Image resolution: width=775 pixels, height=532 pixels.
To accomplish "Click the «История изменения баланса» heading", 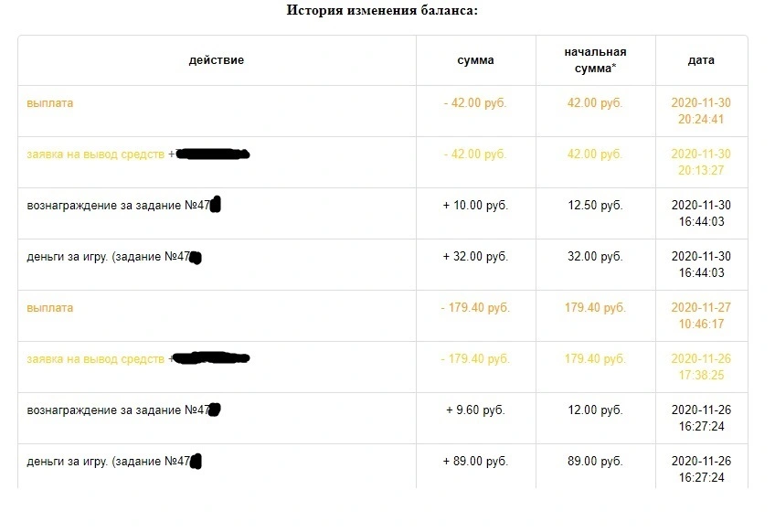I will 382,10.
